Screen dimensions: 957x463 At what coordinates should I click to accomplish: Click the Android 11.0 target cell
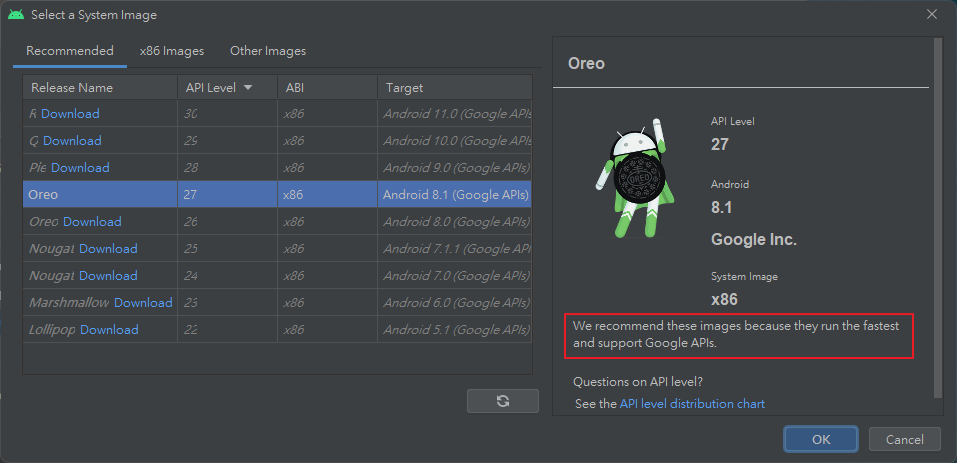pos(457,113)
